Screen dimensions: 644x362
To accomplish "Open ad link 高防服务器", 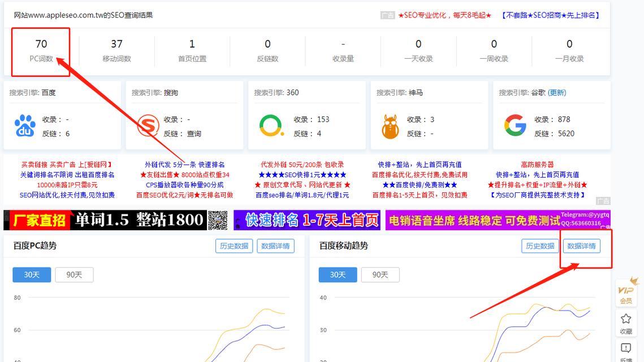I will coord(537,165).
